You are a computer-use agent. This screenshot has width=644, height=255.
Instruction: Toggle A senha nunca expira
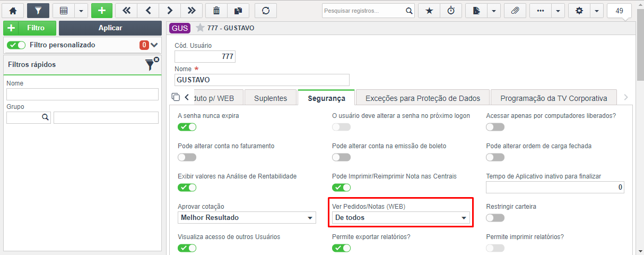click(187, 127)
